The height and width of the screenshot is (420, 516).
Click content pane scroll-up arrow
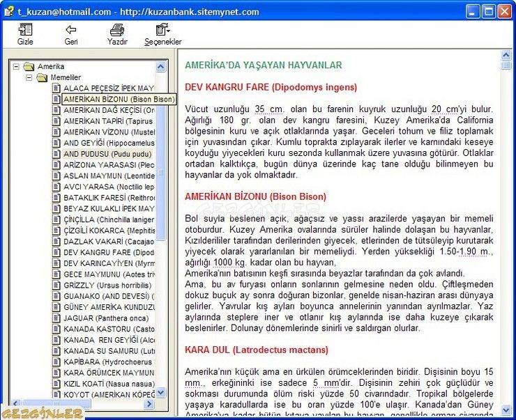[506, 55]
